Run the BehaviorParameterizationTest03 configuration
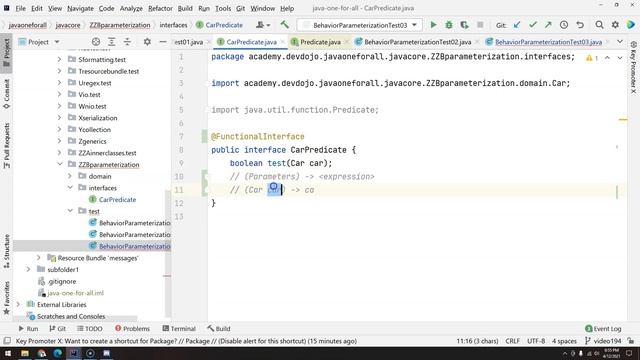Screen dimensions: 640x360 pyautogui.click(x=433, y=25)
